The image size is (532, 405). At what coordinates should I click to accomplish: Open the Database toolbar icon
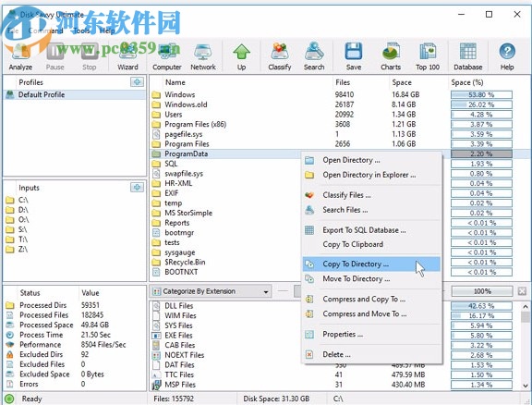pyautogui.click(x=468, y=56)
